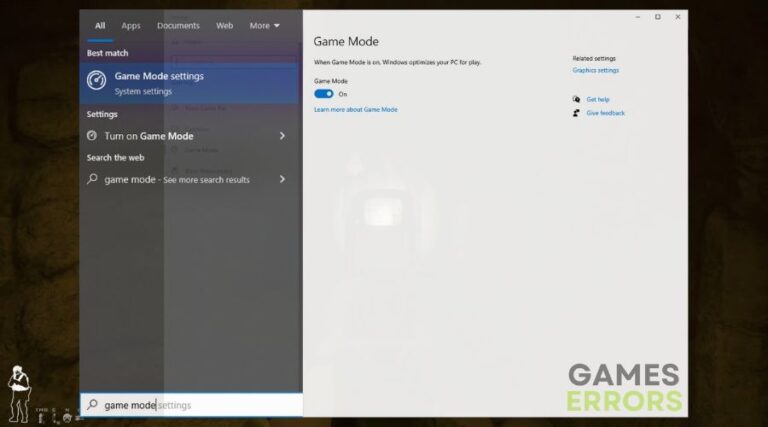The height and width of the screenshot is (427, 768).
Task: Toggle the Game Mode switch off
Action: (324, 94)
